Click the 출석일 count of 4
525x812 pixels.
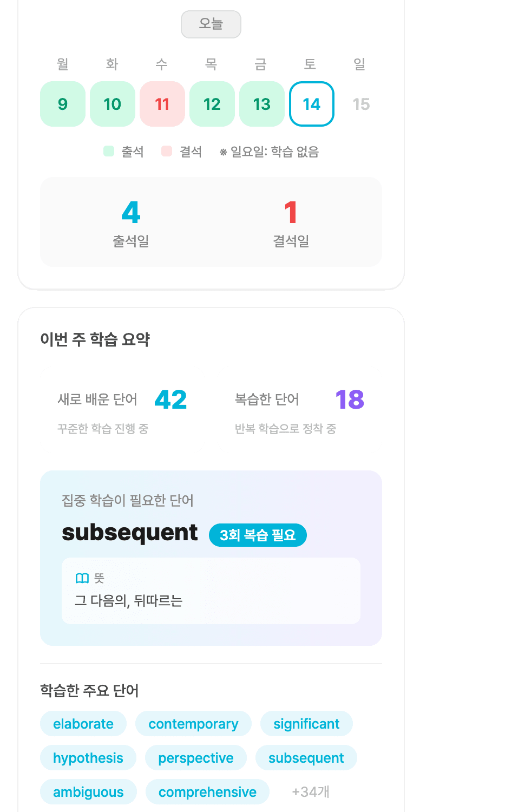pyautogui.click(x=130, y=213)
